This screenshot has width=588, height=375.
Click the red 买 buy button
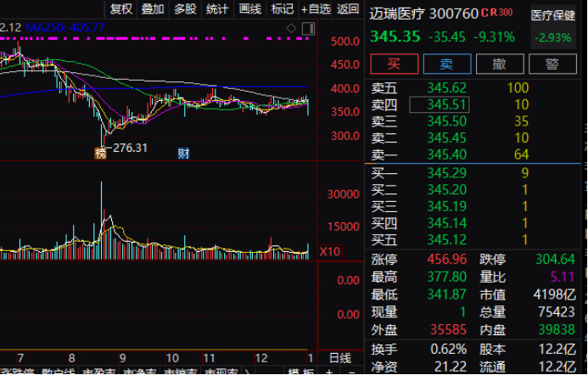click(395, 64)
